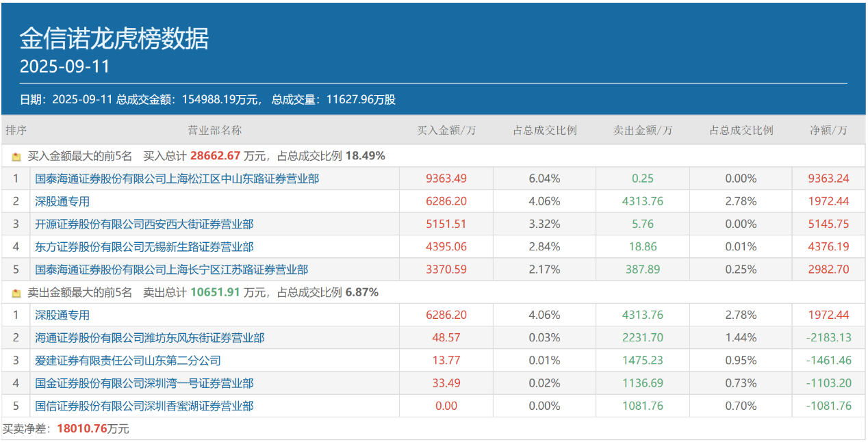
Task: Click the 卖出金额/万 column header
Action: click(642, 130)
